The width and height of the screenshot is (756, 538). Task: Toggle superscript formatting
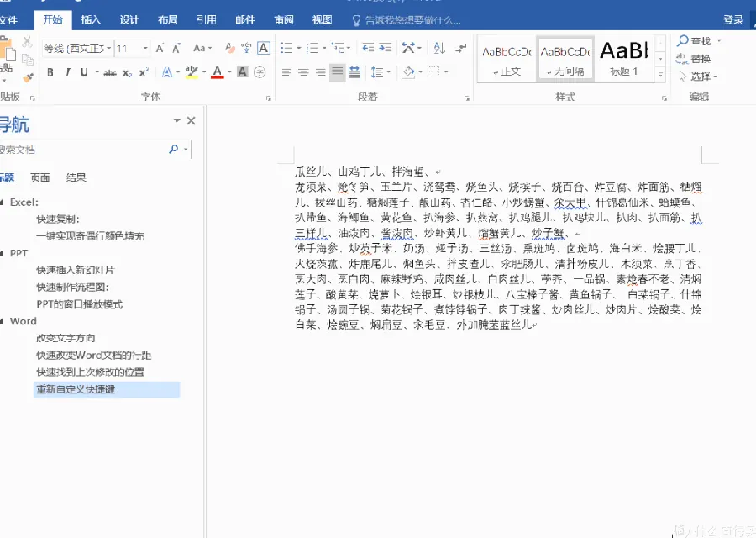coord(144,73)
